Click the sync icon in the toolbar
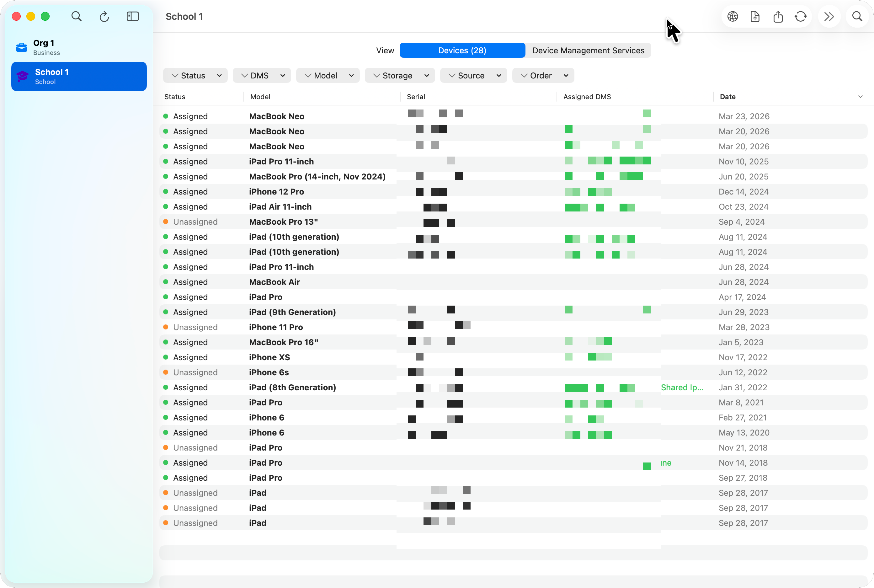 [x=801, y=17]
